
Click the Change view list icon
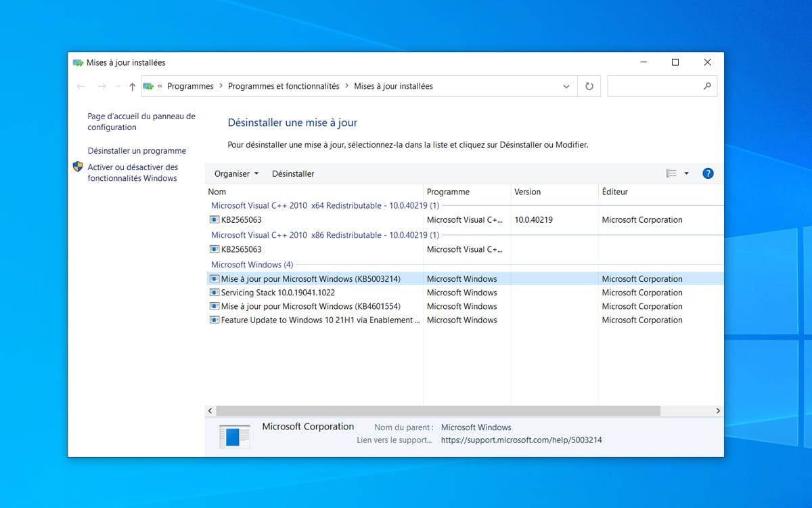(x=671, y=173)
